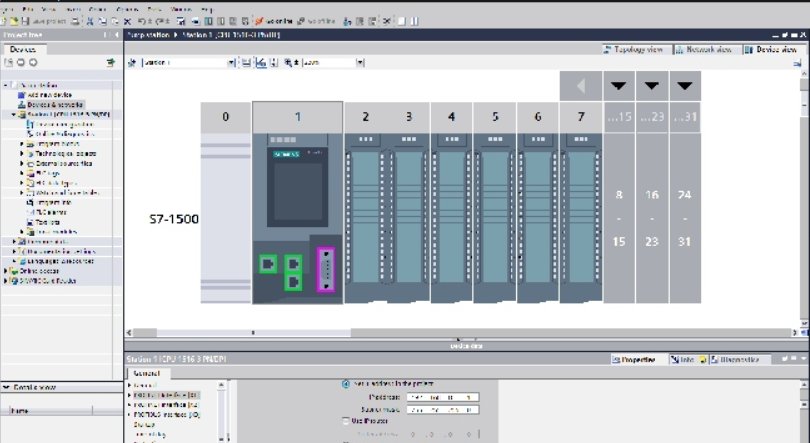Expand the slots 8-15 rack arrow
The height and width of the screenshot is (443, 810).
click(619, 85)
